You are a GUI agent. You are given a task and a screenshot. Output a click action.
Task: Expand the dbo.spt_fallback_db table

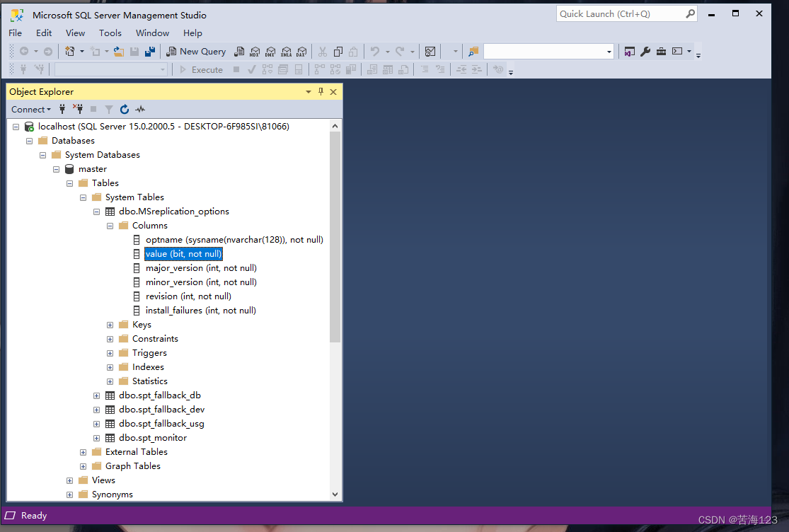[x=97, y=395]
